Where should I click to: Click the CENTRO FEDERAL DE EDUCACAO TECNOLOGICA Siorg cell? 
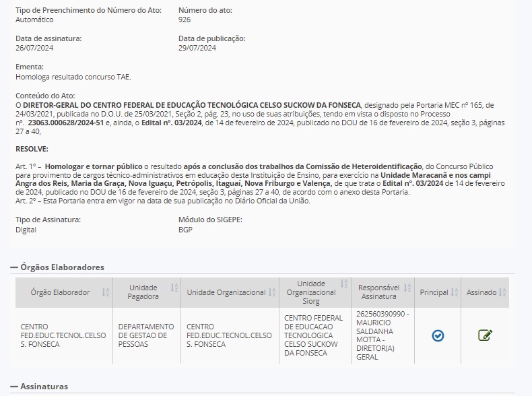pos(313,335)
